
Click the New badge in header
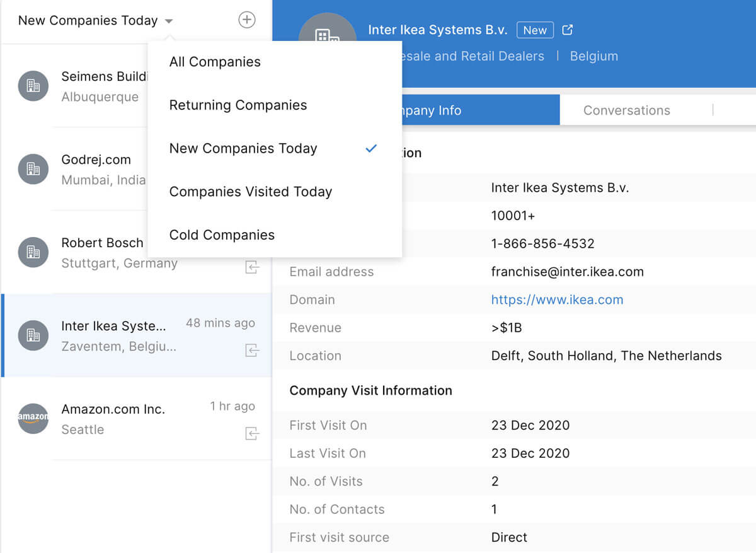[x=535, y=30]
